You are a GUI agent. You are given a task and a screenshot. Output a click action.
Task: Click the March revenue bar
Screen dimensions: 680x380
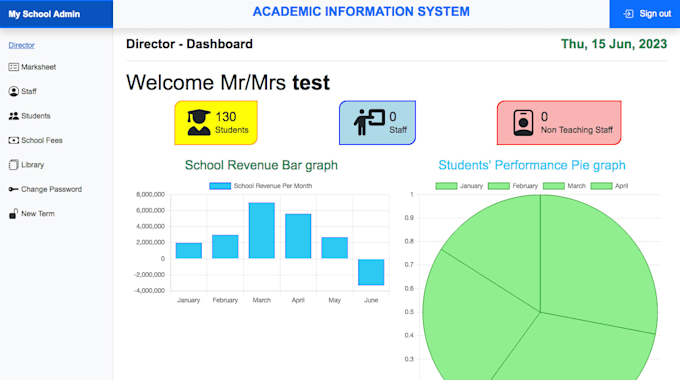(x=262, y=230)
